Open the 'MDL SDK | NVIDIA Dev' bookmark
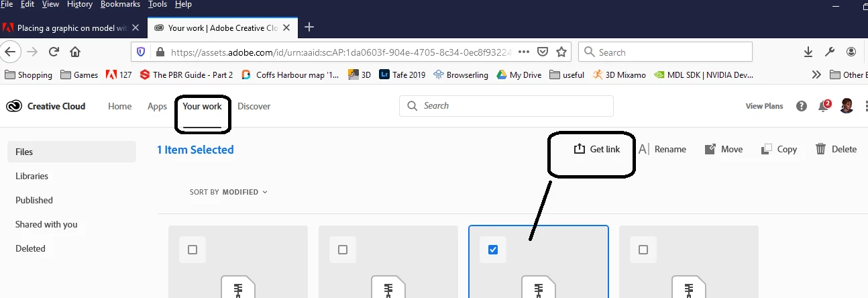The width and height of the screenshot is (868, 298). coord(704,74)
